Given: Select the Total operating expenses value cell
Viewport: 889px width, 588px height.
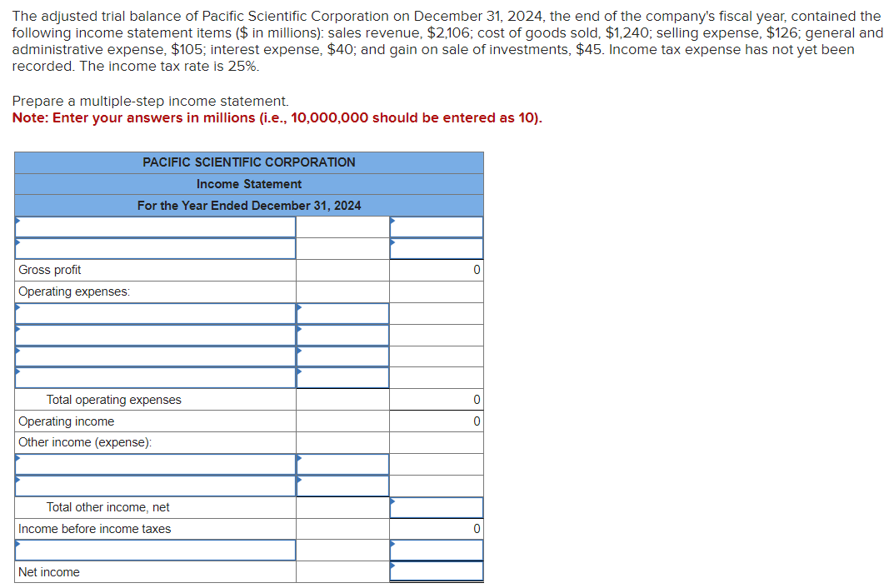Looking at the screenshot, I should click(x=436, y=400).
